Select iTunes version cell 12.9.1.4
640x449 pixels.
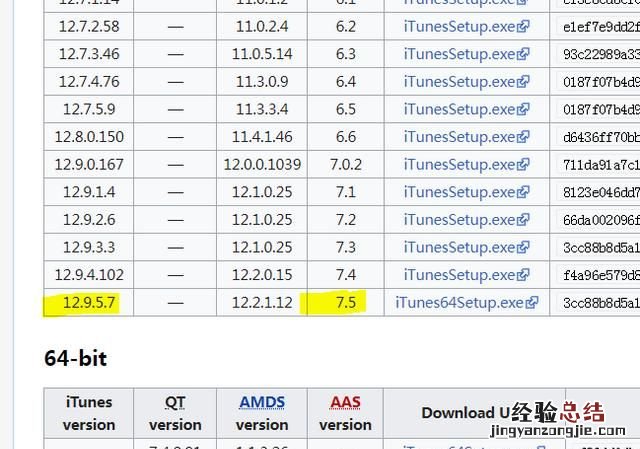(89, 192)
